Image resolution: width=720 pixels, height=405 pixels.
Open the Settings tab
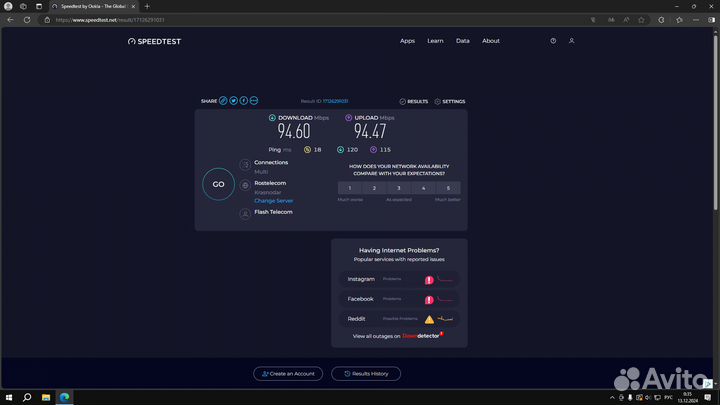[450, 101]
